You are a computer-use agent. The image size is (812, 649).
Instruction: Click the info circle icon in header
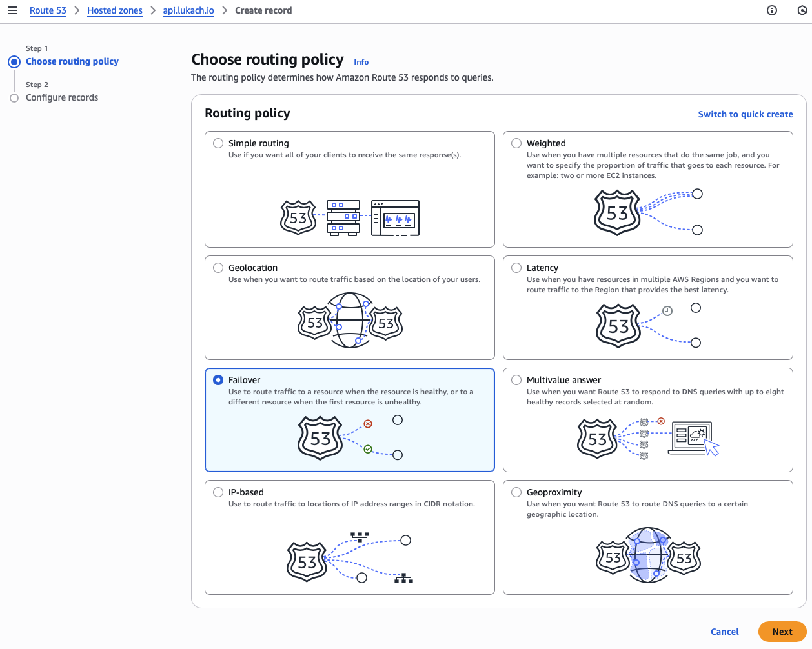click(x=771, y=10)
